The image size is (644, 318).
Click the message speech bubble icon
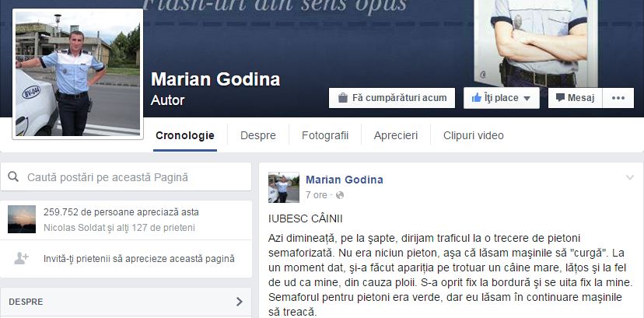[x=560, y=98]
